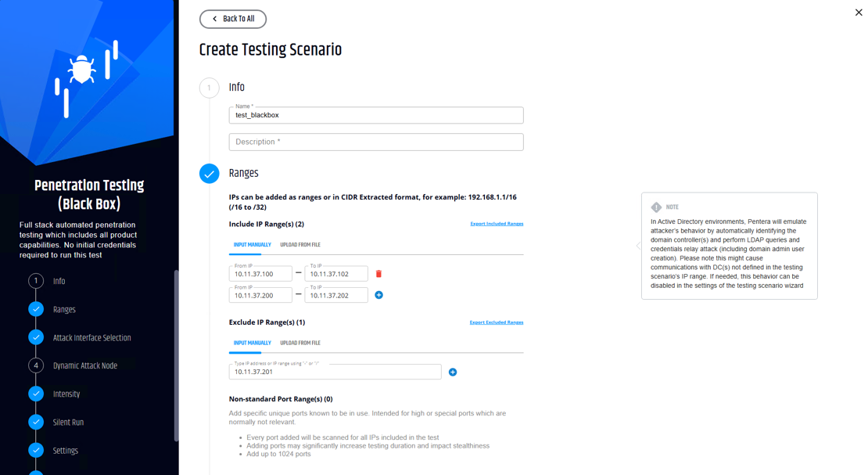Delete the 10.11.37.100 IP range row
This screenshot has height=475, width=868.
tap(378, 274)
